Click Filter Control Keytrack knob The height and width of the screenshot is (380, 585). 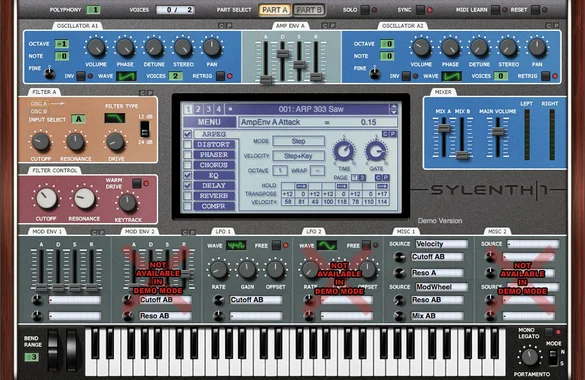click(x=128, y=203)
